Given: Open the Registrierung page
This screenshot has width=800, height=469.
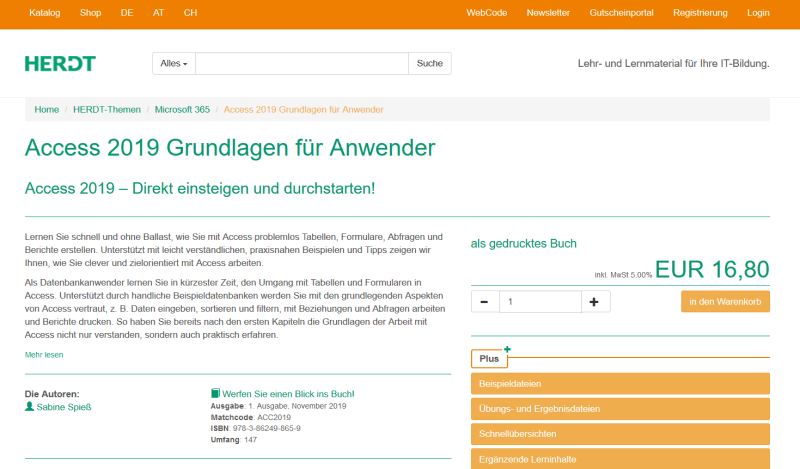Looking at the screenshot, I should [700, 13].
